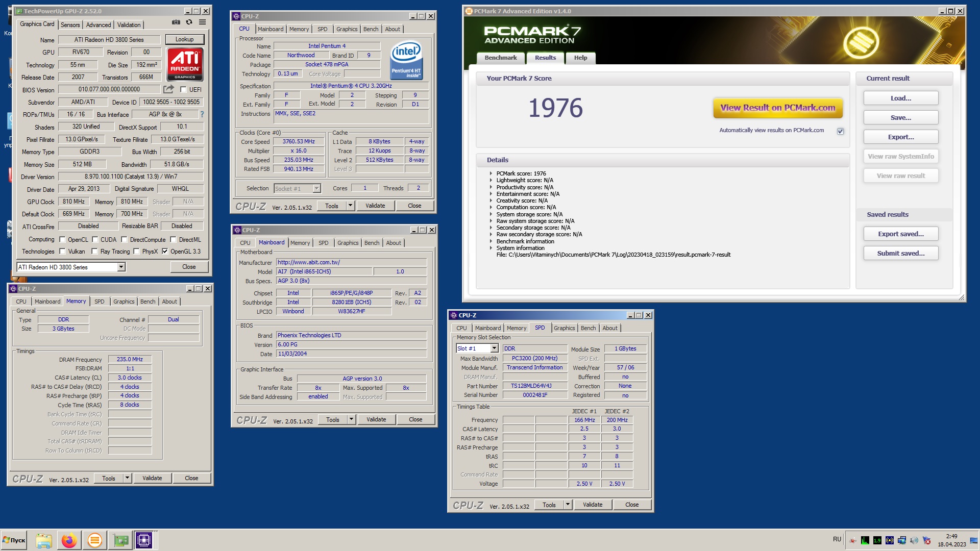Click the PCMark Save... button

(901, 117)
